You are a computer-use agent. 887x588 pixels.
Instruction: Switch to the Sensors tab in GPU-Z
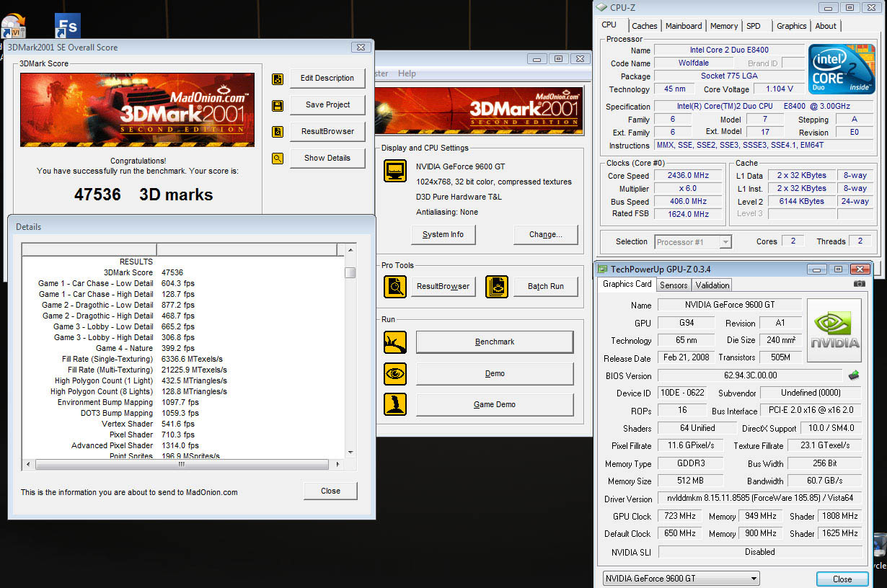tap(674, 285)
